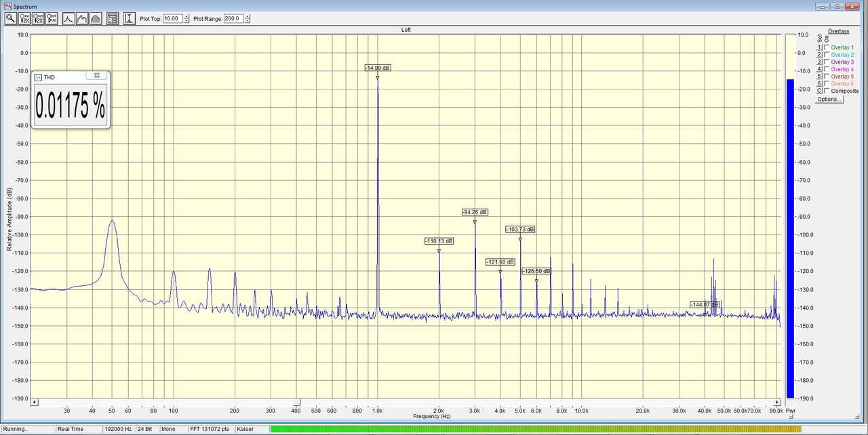Click the THD window's small icon
This screenshot has height=435, width=868.
tap(38, 77)
